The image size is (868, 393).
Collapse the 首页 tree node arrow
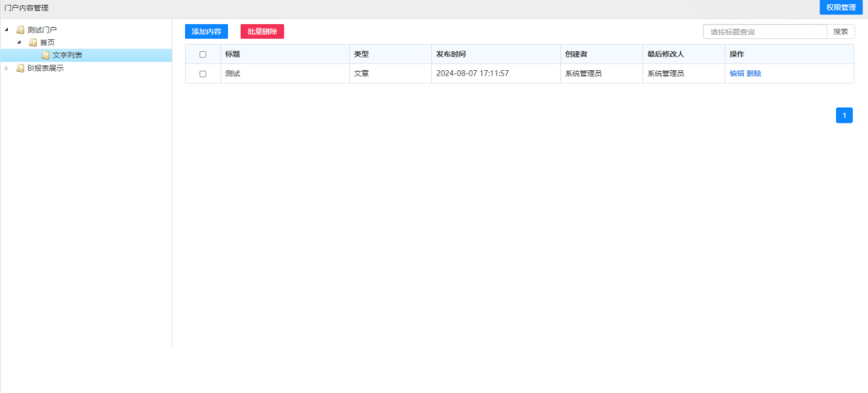(x=19, y=42)
